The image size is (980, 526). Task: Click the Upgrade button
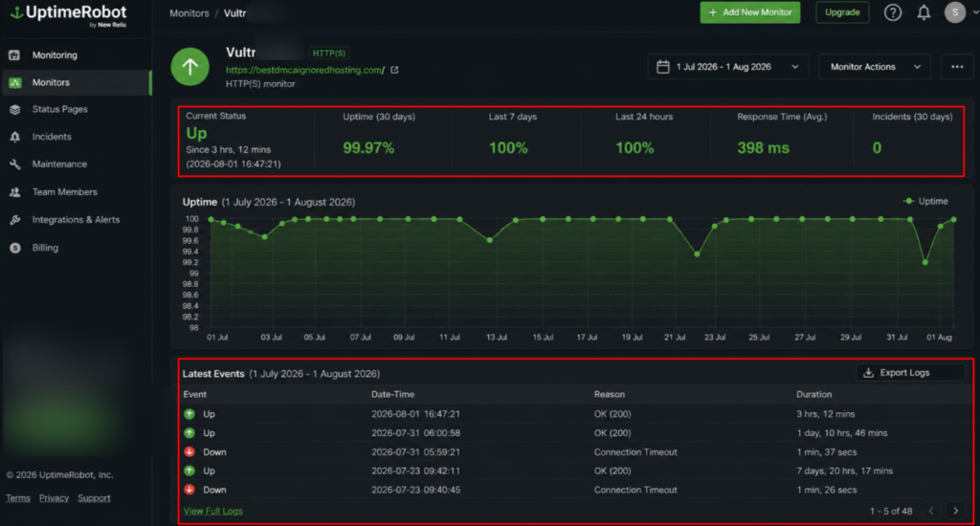842,12
